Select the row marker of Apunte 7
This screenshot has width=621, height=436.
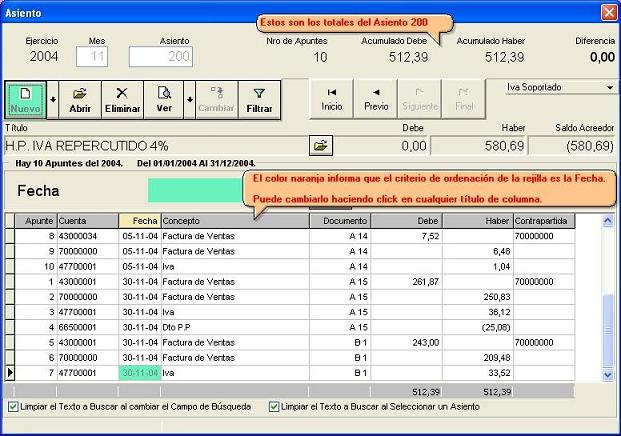(10, 373)
